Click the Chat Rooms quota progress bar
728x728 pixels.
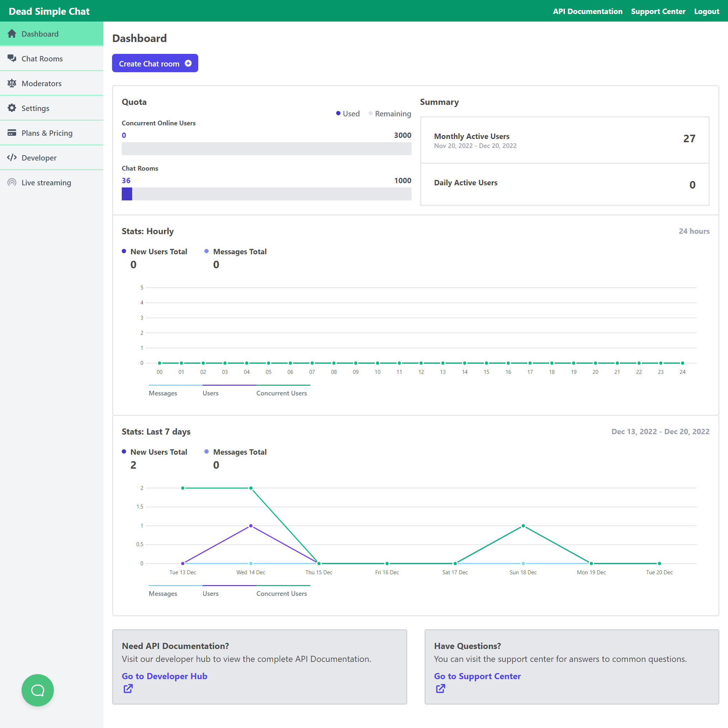266,194
